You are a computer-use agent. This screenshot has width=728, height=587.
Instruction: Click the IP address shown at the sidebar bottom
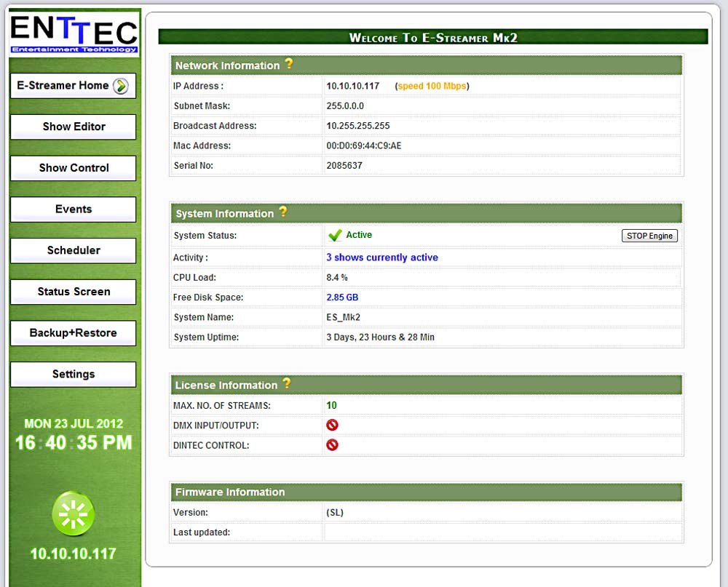tap(73, 554)
